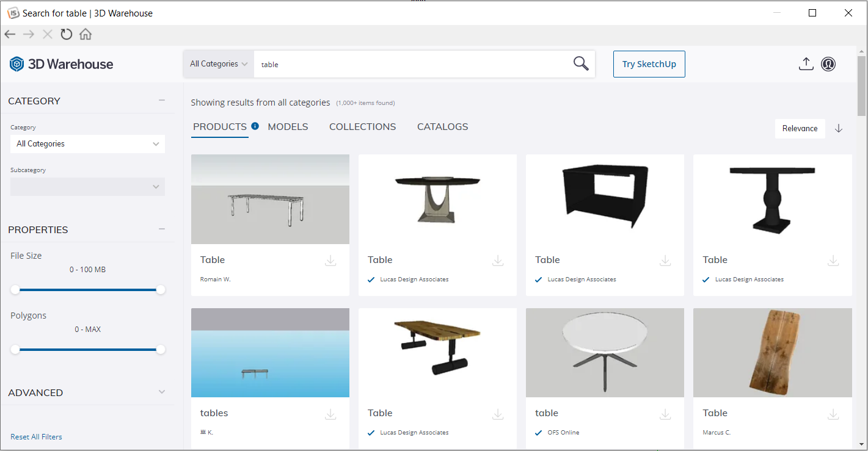Click the File Size slider minimum handle
868x451 pixels.
tap(15, 290)
